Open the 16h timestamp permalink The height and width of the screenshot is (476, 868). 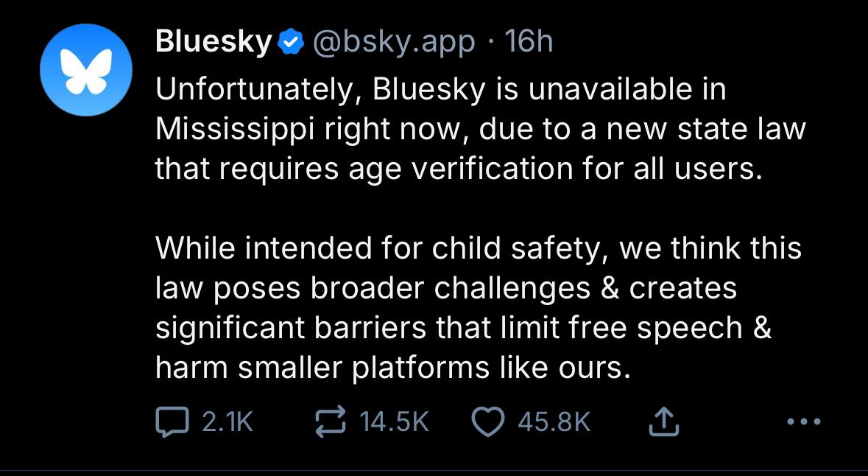click(529, 42)
